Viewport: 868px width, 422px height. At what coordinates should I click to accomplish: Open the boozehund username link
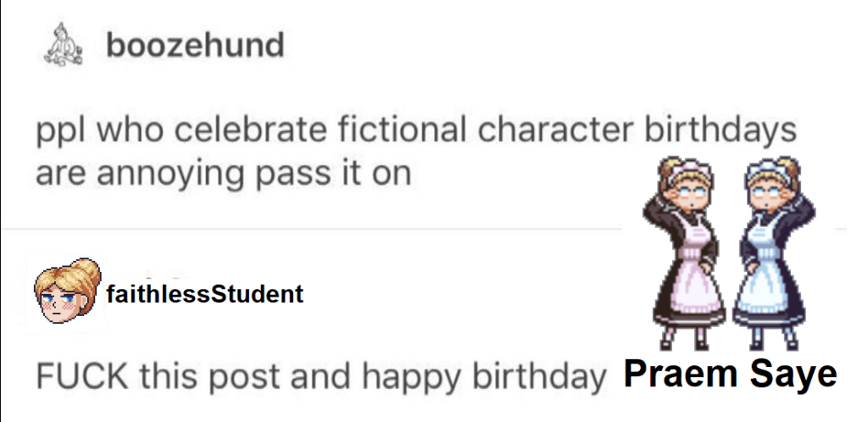coord(195,45)
